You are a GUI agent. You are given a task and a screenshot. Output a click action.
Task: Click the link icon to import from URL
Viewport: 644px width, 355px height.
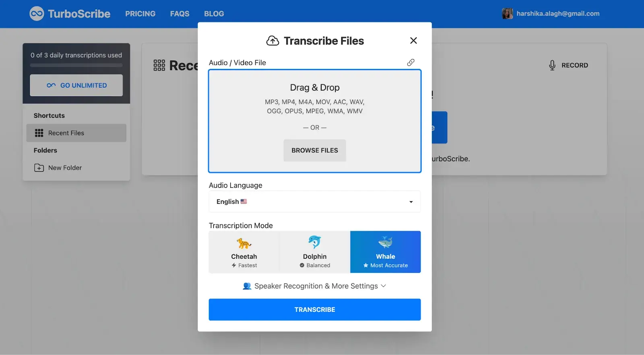(x=411, y=62)
